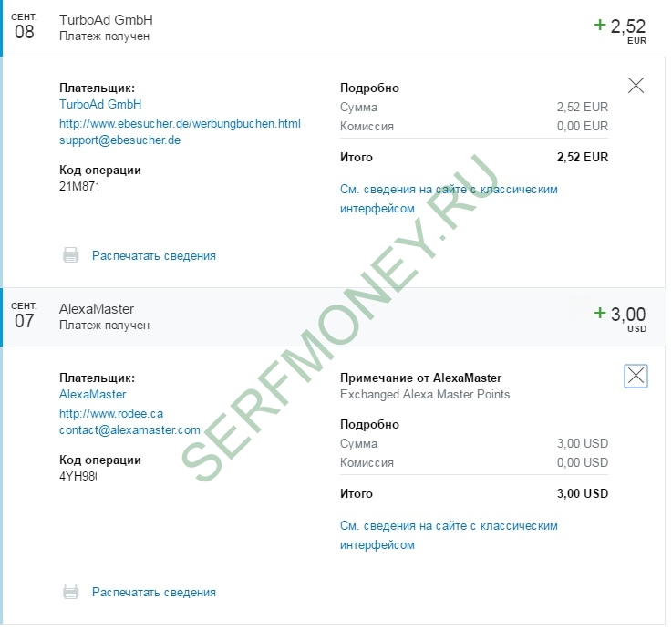The height and width of the screenshot is (631, 672).
Task: Open classic interface details link for AlexaMaster payment
Action: point(448,535)
